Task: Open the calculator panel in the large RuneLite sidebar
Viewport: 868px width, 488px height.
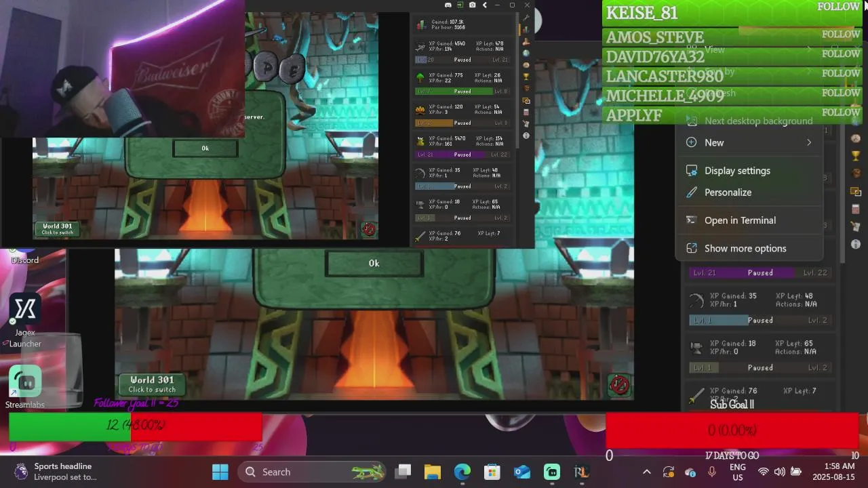Action: click(x=856, y=209)
